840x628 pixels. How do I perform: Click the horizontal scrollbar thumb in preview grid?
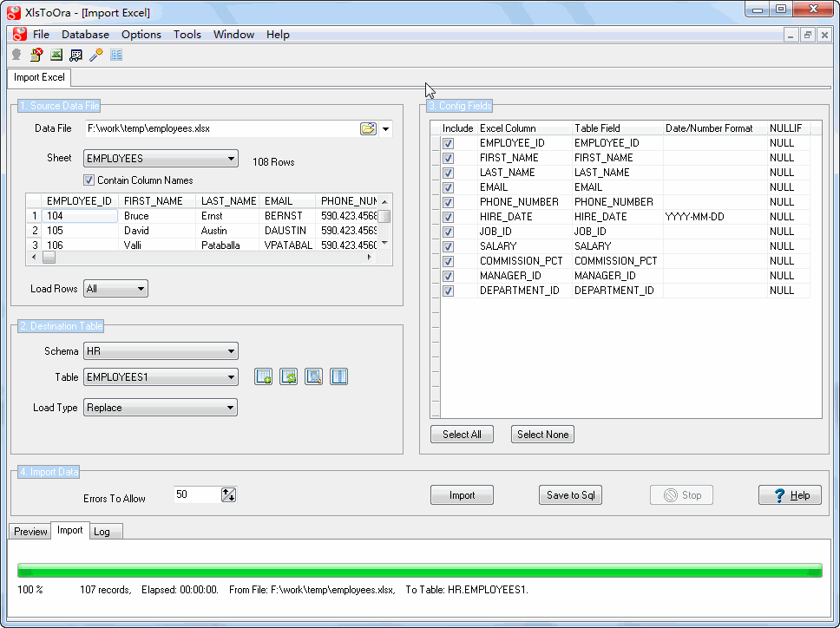coord(49,258)
